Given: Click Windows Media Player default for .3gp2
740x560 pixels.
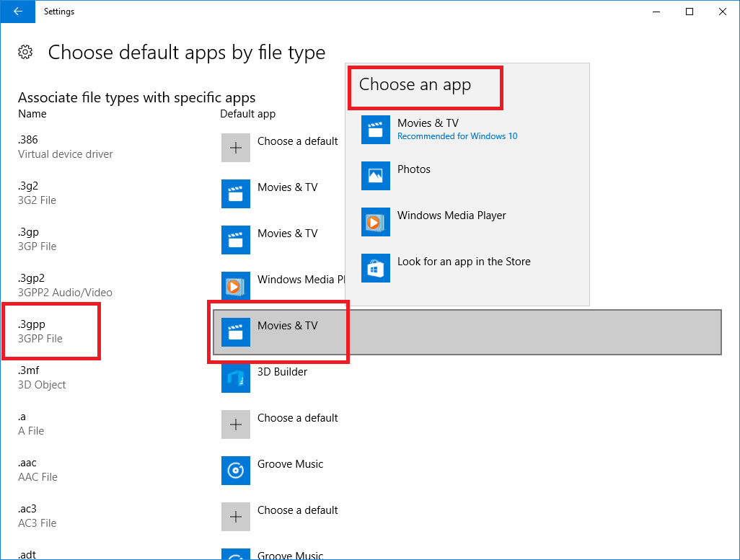Looking at the screenshot, I should click(235, 286).
